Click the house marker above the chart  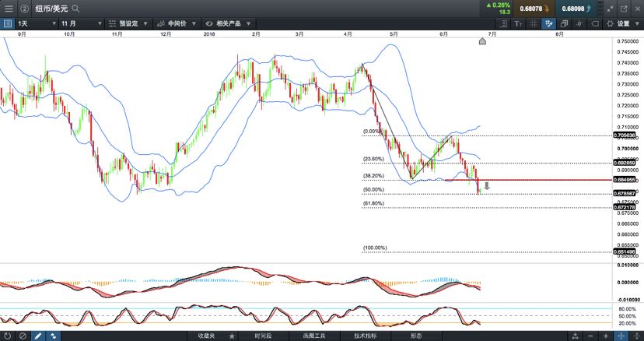pyautogui.click(x=482, y=41)
